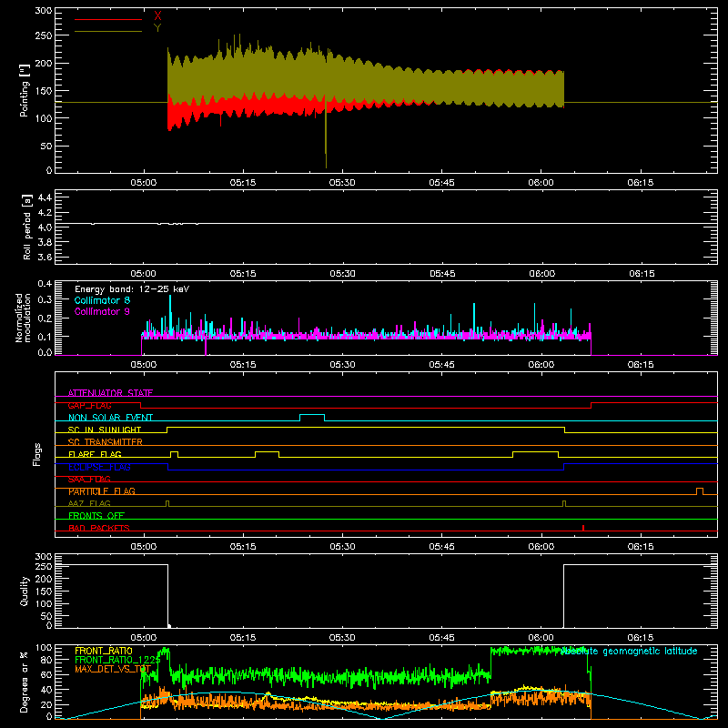Viewport: 728px width, 728px height.
Task: Click the Normalized modulation axis title
Action: (x=23, y=318)
